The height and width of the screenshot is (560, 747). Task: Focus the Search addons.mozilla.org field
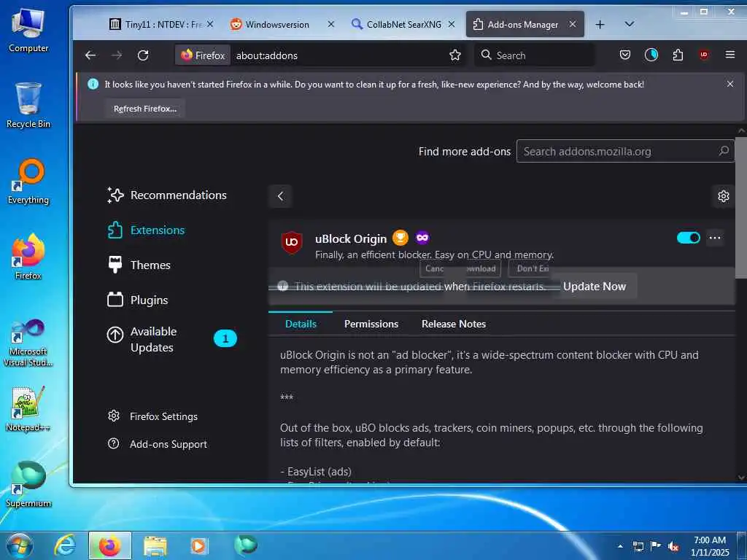coord(625,152)
